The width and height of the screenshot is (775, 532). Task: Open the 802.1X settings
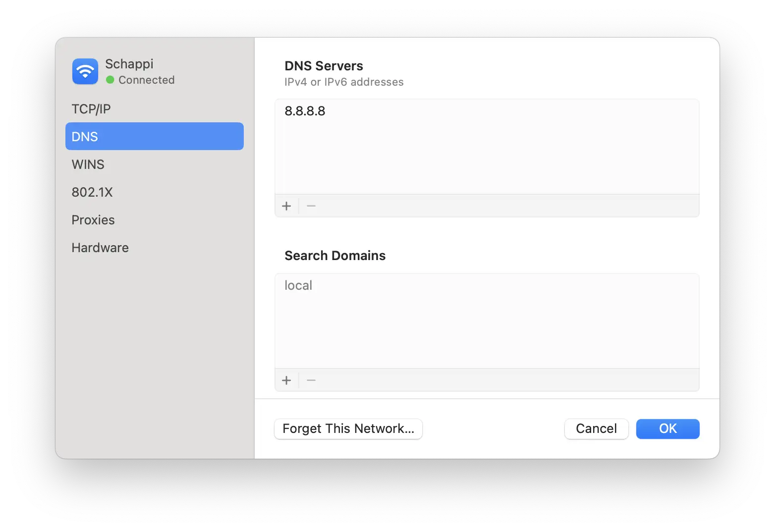[x=155, y=192]
